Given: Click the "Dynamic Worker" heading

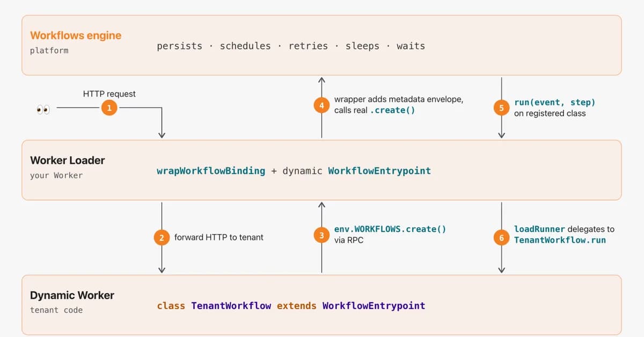Looking at the screenshot, I should pos(72,296).
